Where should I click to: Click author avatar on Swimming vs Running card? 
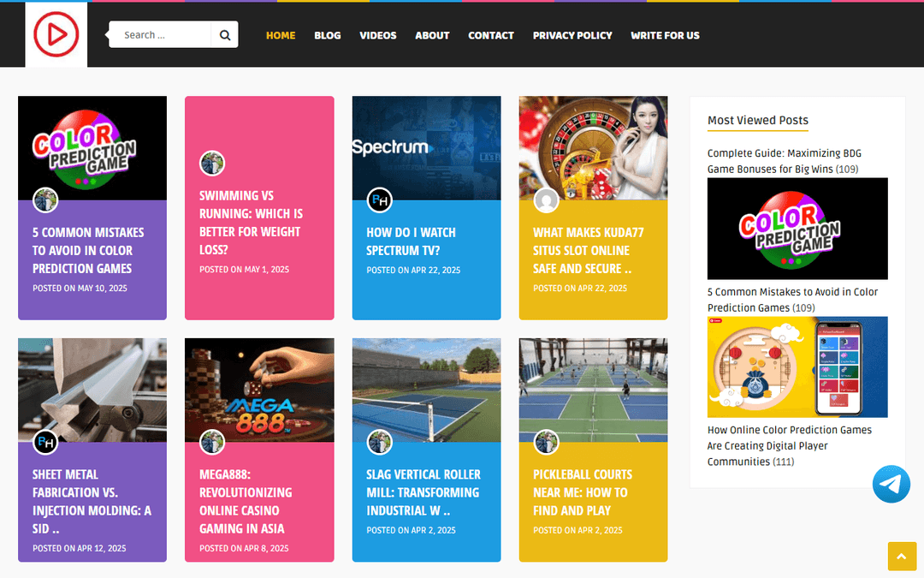[x=212, y=164]
